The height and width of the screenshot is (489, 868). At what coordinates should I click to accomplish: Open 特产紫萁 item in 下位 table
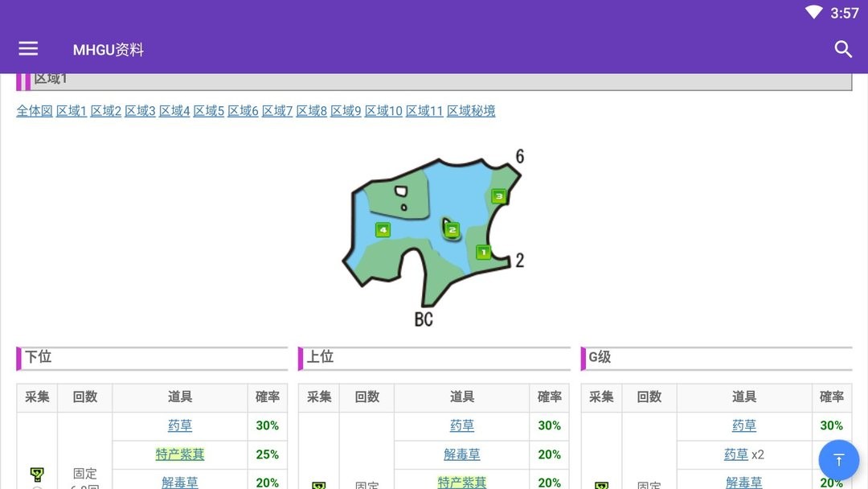click(x=180, y=454)
